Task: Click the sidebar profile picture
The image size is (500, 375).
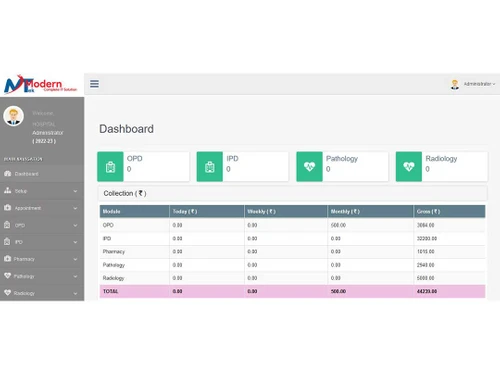Action: pos(14,116)
